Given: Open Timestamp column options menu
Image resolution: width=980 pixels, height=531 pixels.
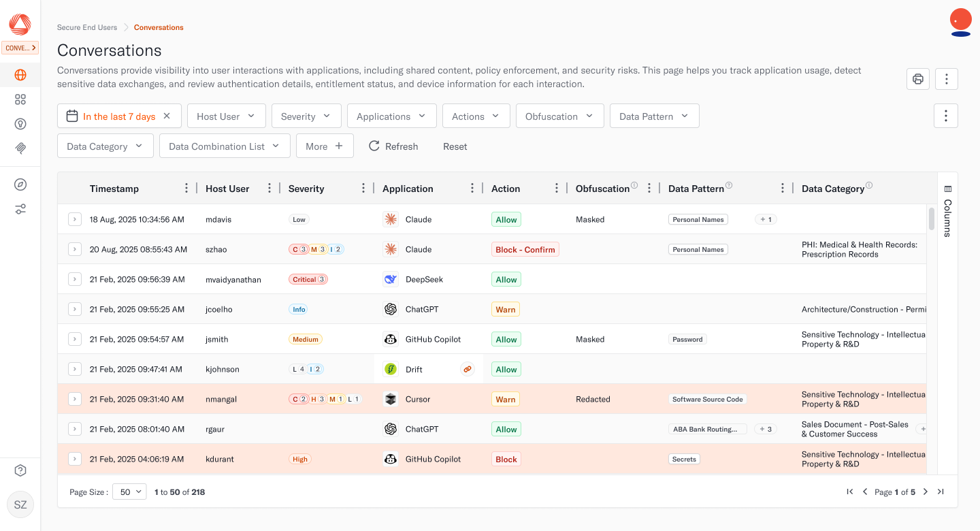Looking at the screenshot, I should [187, 189].
